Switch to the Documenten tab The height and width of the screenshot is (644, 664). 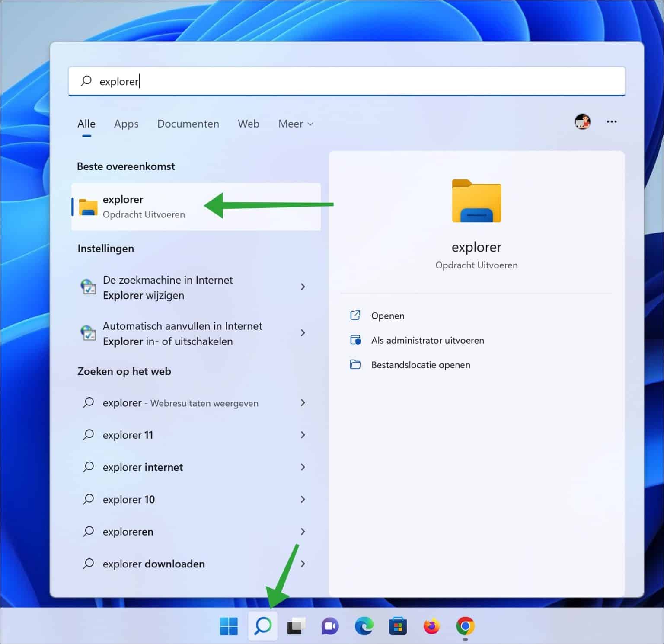188,124
